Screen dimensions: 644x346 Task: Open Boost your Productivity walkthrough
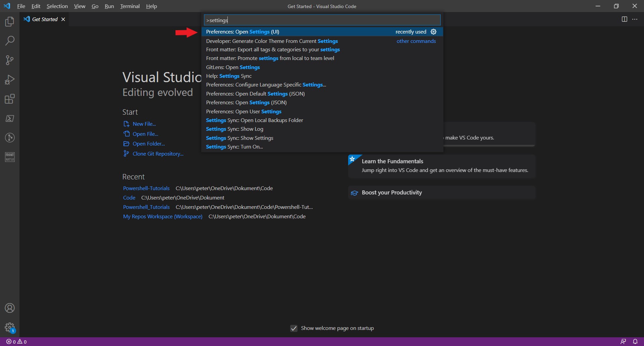441,193
